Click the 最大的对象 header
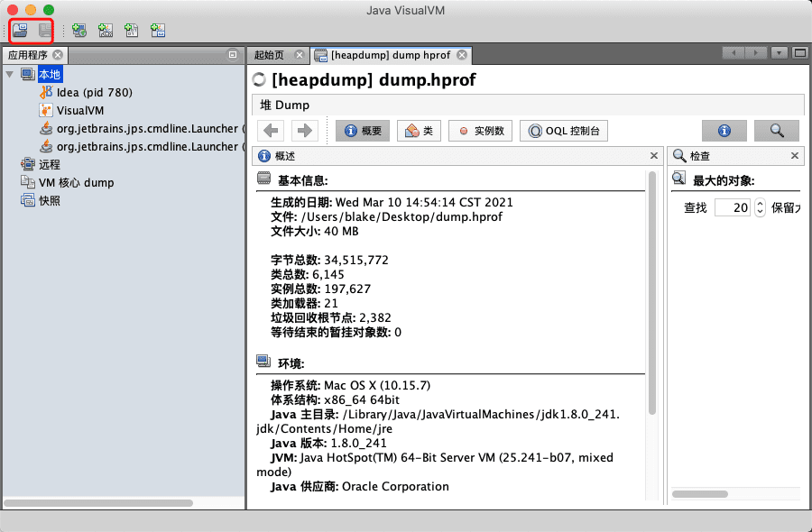The image size is (812, 532). (x=724, y=180)
